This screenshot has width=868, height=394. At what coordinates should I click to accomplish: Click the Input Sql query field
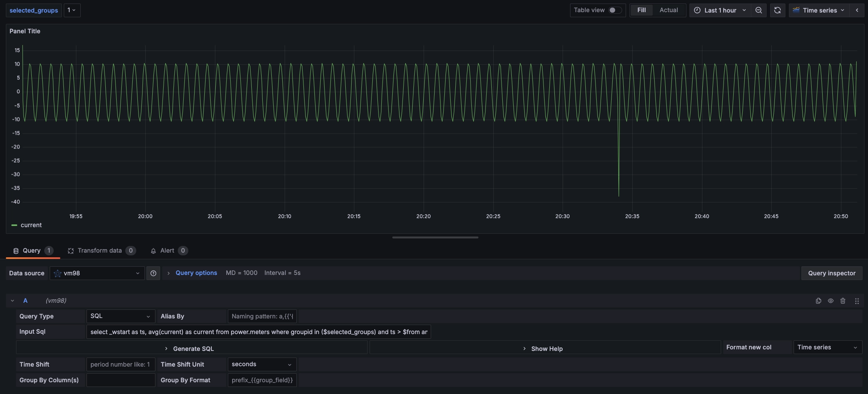[x=258, y=332]
